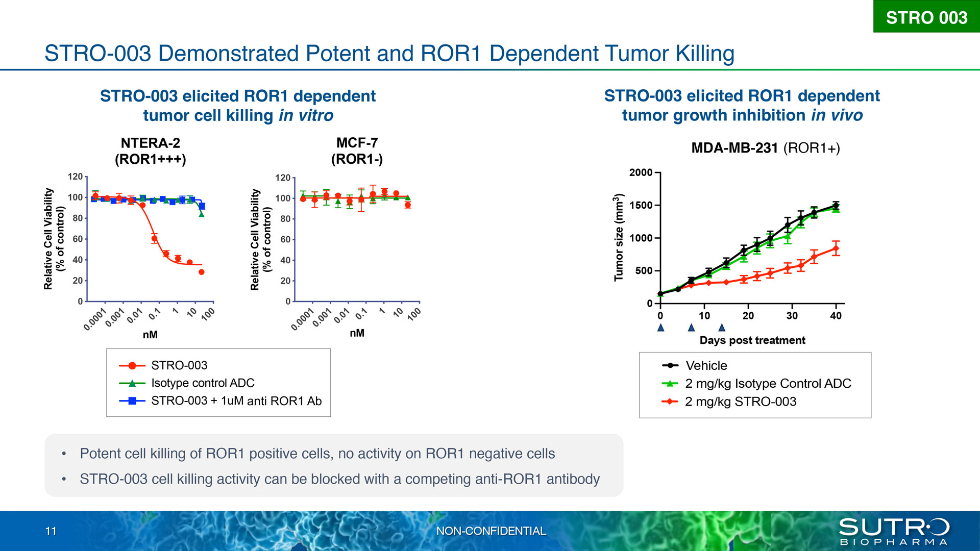Click the nM axis label under the MCF-7 chart
980x551 pixels.
[x=357, y=333]
